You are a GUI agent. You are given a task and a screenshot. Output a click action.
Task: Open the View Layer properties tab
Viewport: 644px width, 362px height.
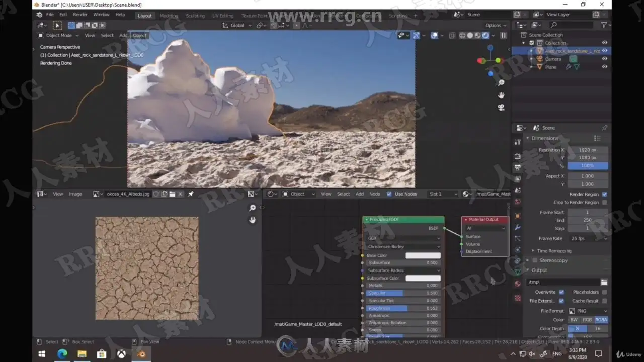click(518, 179)
